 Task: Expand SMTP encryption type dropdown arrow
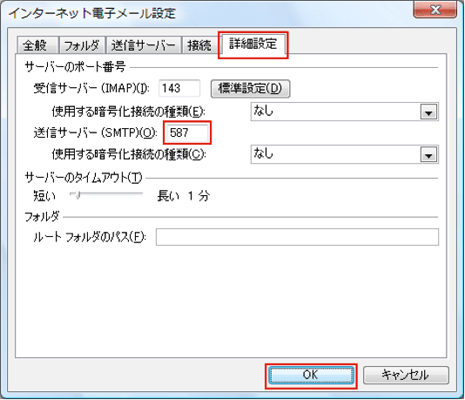(x=428, y=155)
